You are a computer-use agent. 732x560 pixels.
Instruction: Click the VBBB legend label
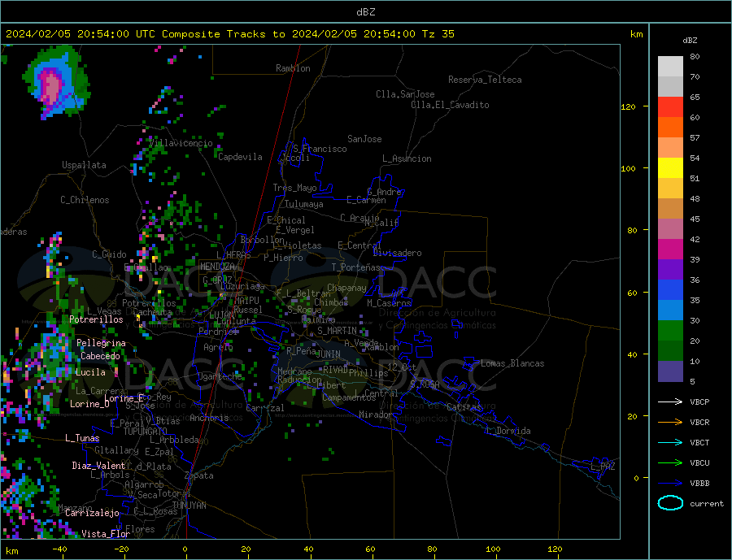pos(699,483)
